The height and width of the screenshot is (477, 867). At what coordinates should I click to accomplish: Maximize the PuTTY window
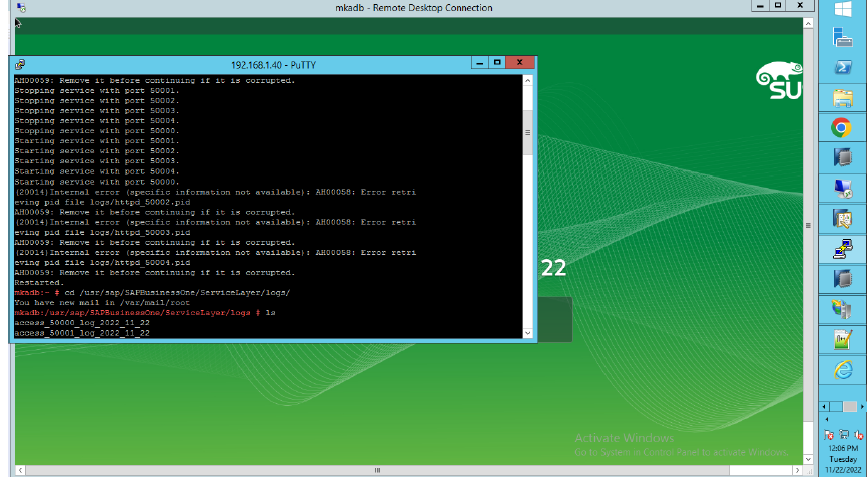(496, 64)
